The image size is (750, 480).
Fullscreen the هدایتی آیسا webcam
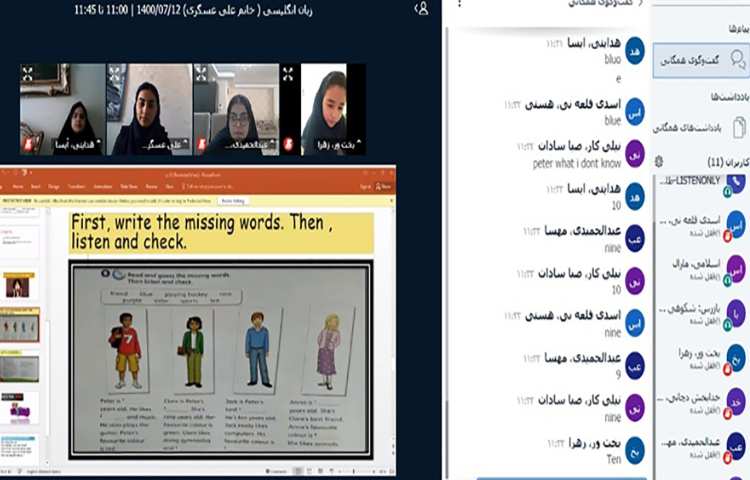[28, 73]
